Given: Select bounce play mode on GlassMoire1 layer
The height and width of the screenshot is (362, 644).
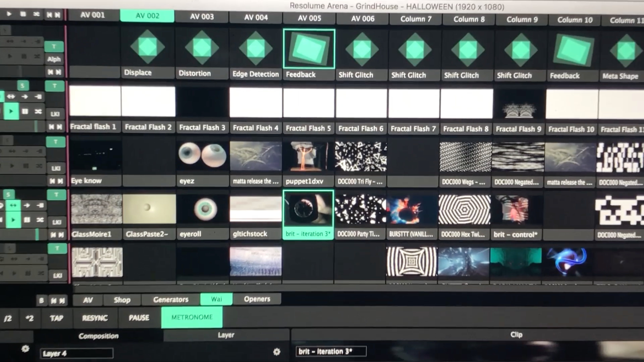Looking at the screenshot, I should pos(13,205).
